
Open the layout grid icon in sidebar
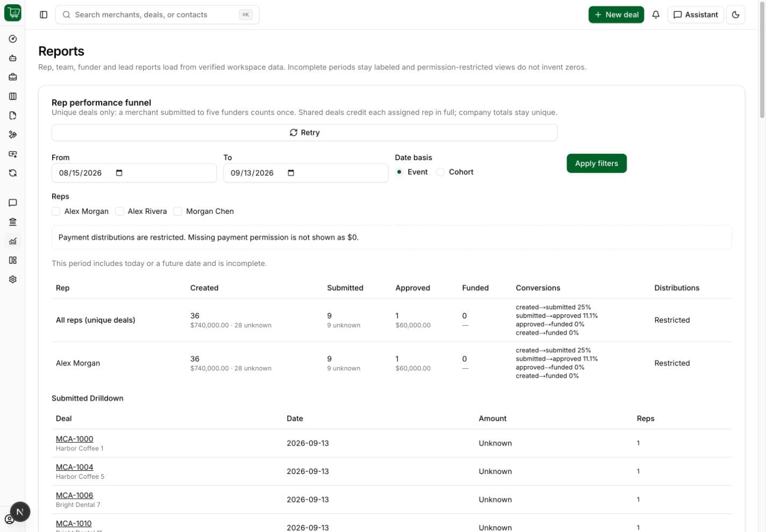(13, 260)
